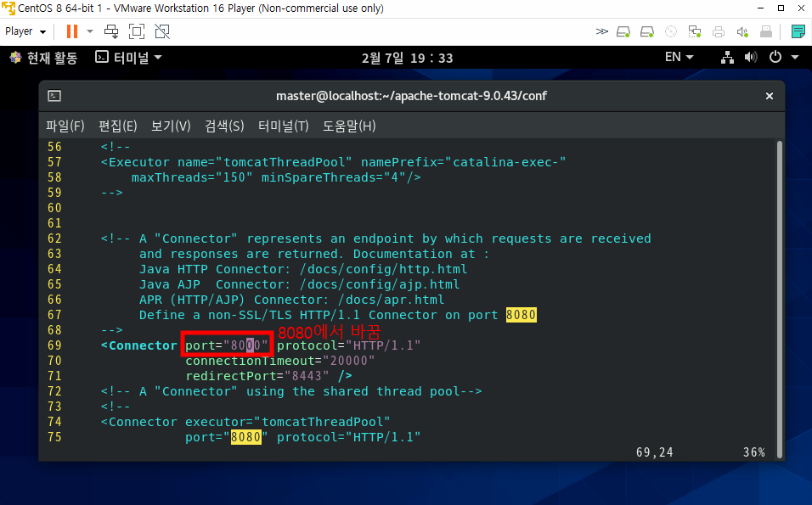The width and height of the screenshot is (812, 505).
Task: Click the terminal vertical scrollbar
Action: tap(780, 299)
